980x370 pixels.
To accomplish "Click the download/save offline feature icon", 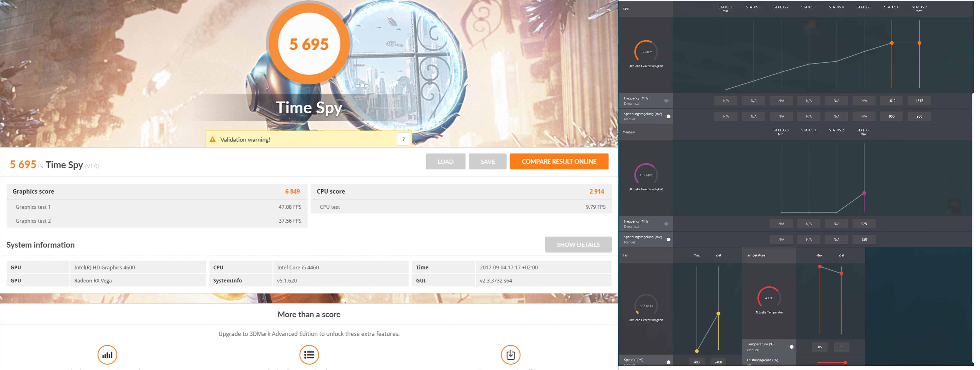I will (x=511, y=354).
